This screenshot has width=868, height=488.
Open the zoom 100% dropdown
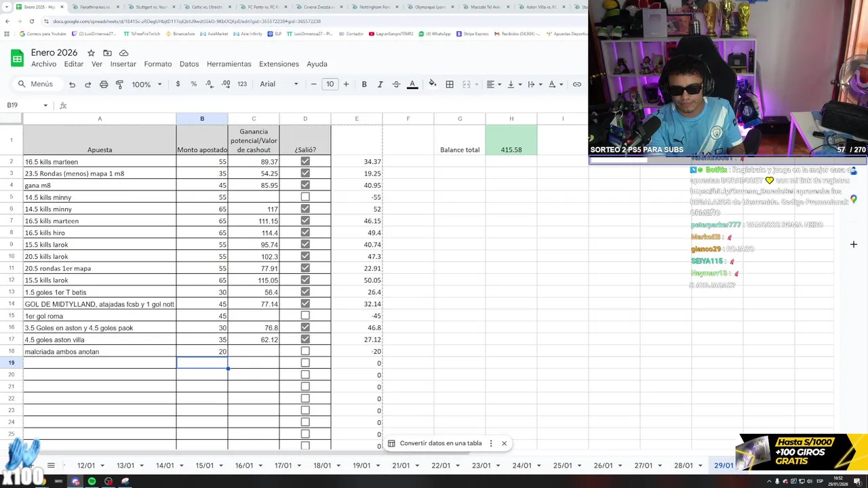click(x=147, y=84)
